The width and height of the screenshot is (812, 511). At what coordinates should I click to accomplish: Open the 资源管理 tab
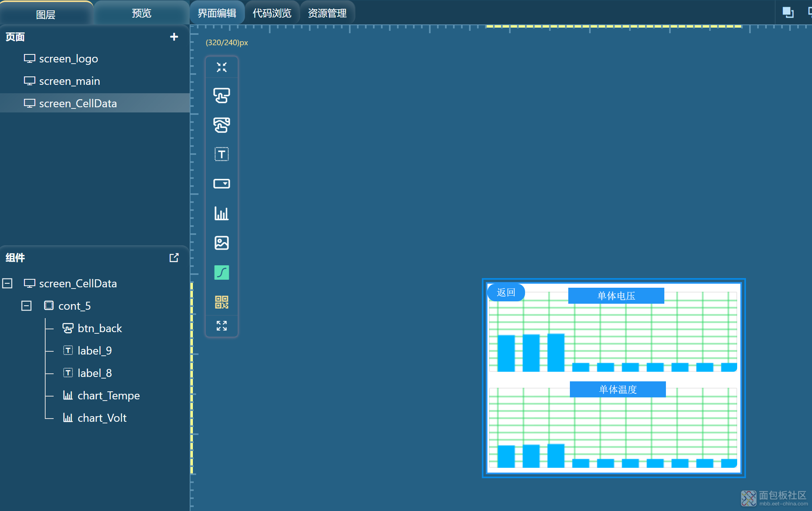[327, 13]
